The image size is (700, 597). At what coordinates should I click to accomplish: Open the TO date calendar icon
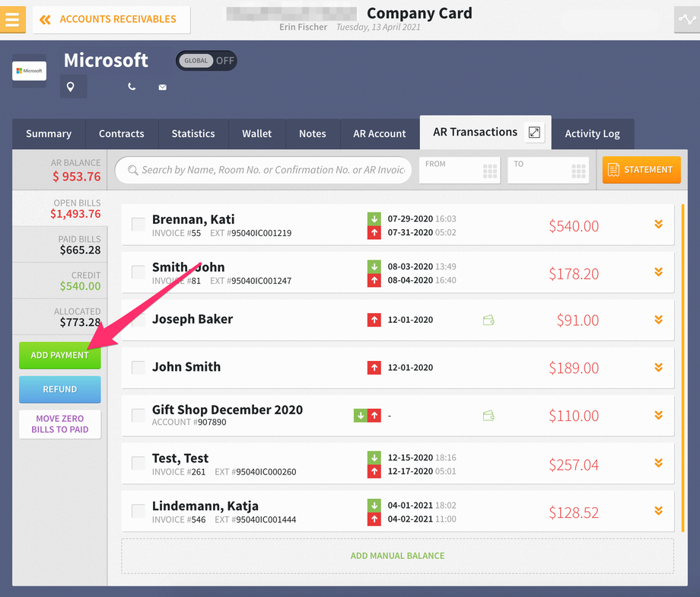tap(578, 171)
